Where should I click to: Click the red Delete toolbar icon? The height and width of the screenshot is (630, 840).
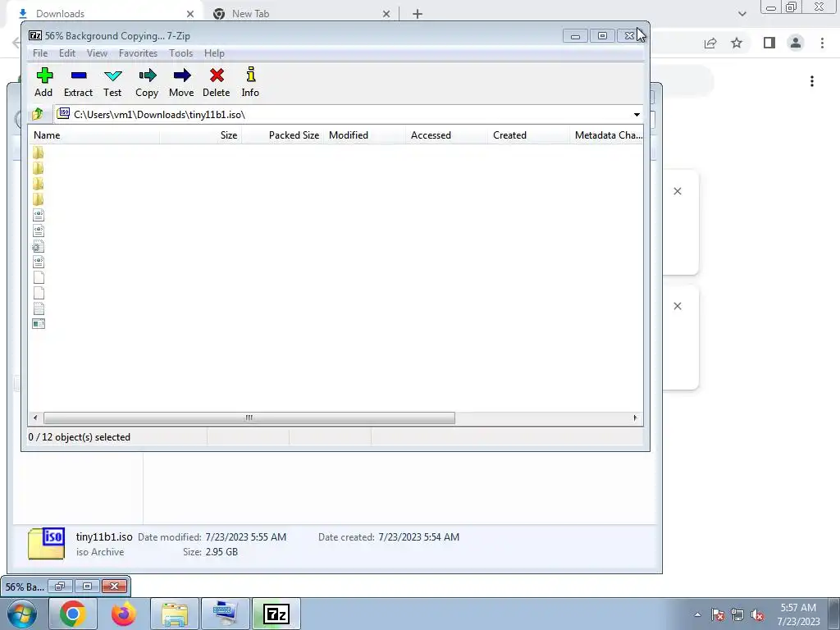217,83
